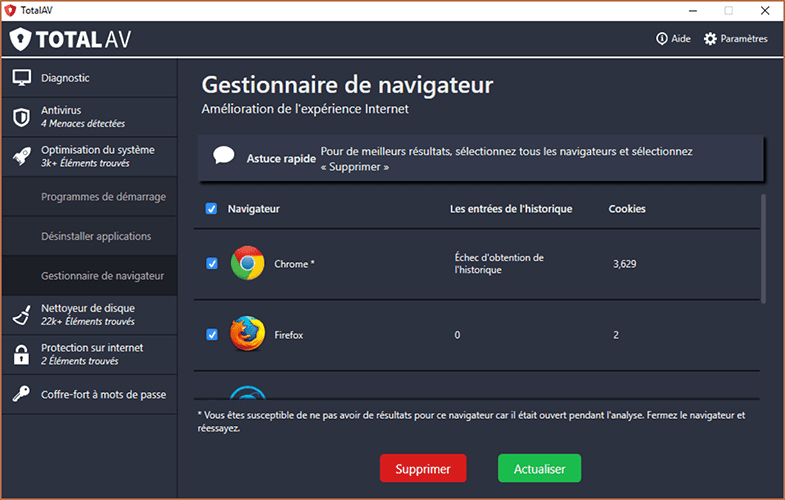Click the padlock icon for internet protection

click(x=22, y=354)
